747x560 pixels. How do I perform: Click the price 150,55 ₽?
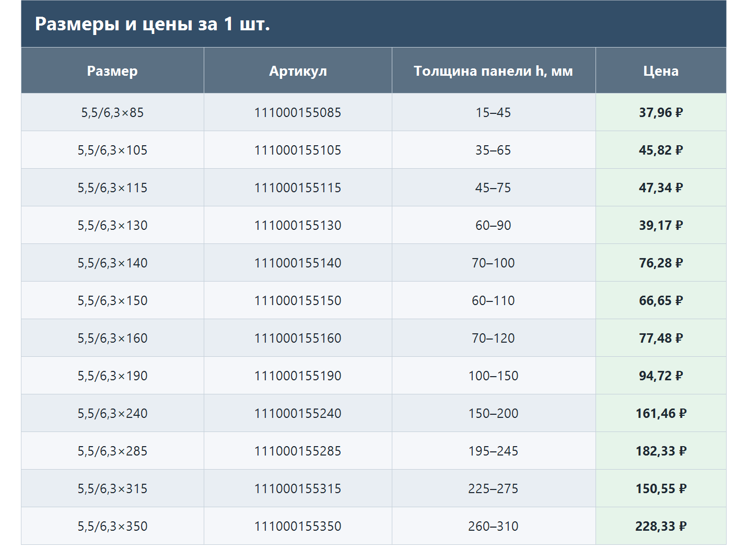click(x=661, y=488)
